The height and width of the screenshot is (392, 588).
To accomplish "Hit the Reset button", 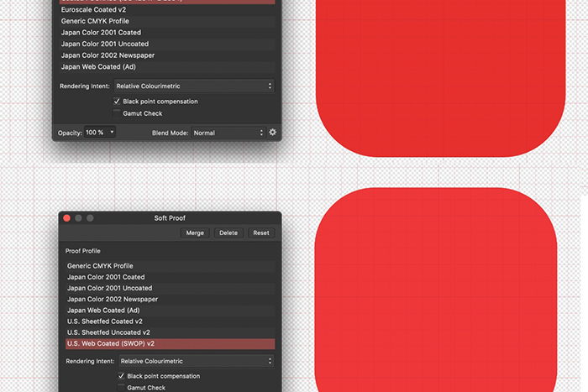I will pyautogui.click(x=260, y=233).
